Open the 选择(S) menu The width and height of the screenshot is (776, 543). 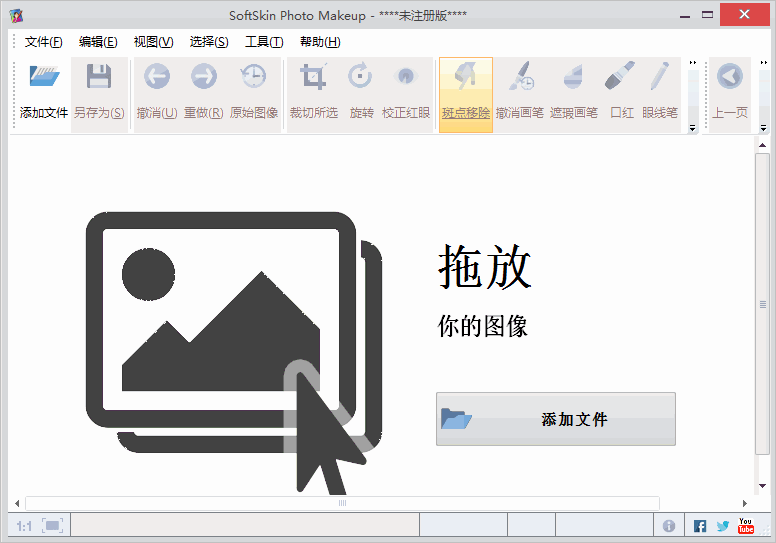coord(209,42)
